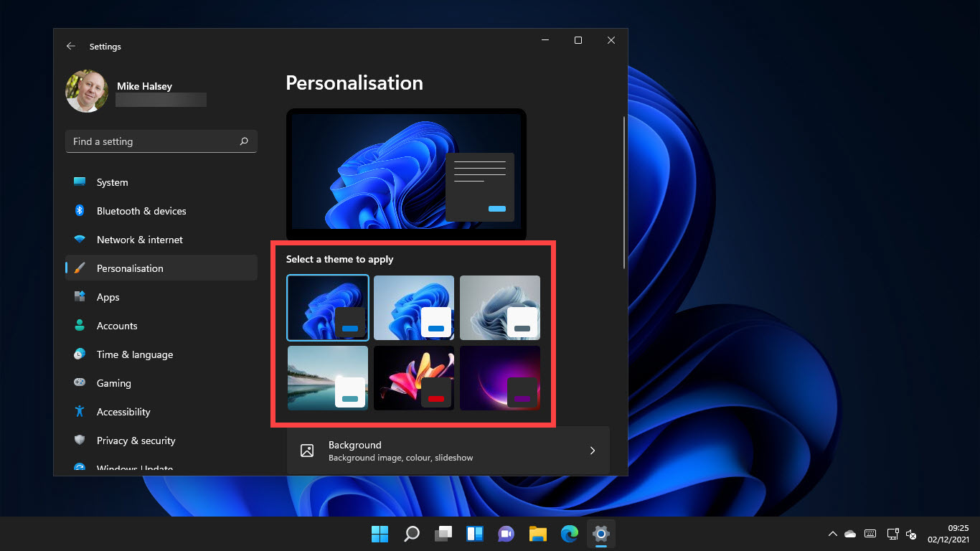Go to Accessibility settings
The width and height of the screenshot is (980, 551).
[x=123, y=412]
